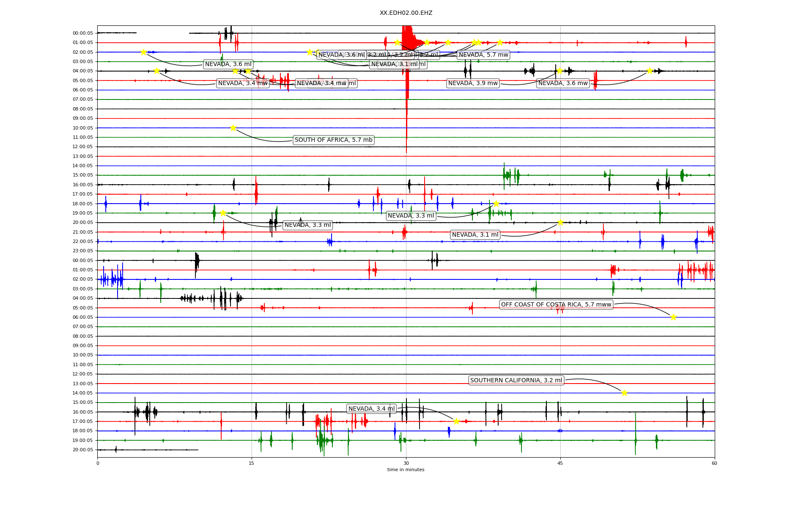The image size is (812, 508).
Task: Select the NEVADA, 5.7 mw annotation box
Action: coord(483,55)
